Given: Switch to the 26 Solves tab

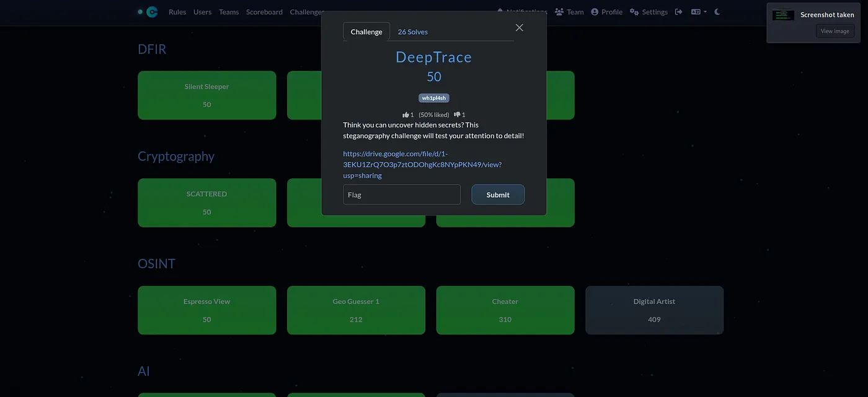Looking at the screenshot, I should point(412,32).
